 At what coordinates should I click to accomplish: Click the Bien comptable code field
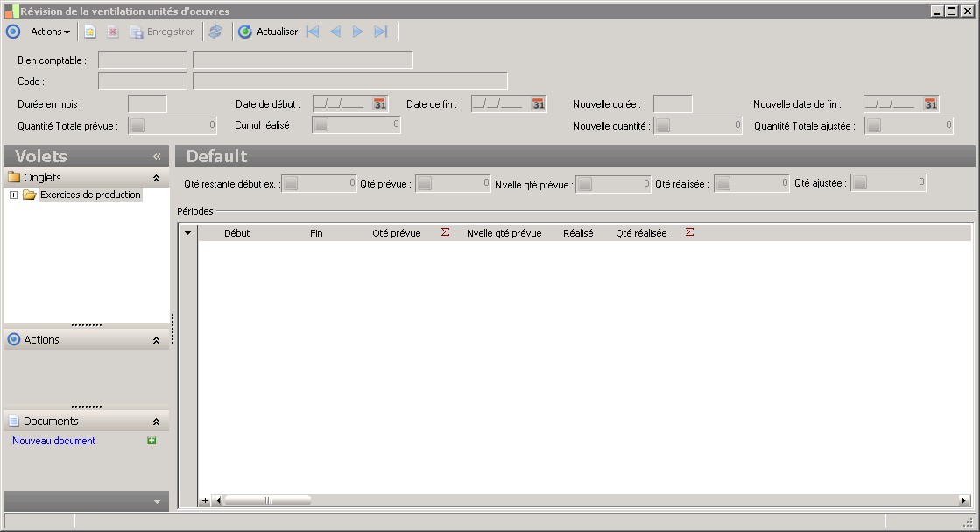click(143, 60)
